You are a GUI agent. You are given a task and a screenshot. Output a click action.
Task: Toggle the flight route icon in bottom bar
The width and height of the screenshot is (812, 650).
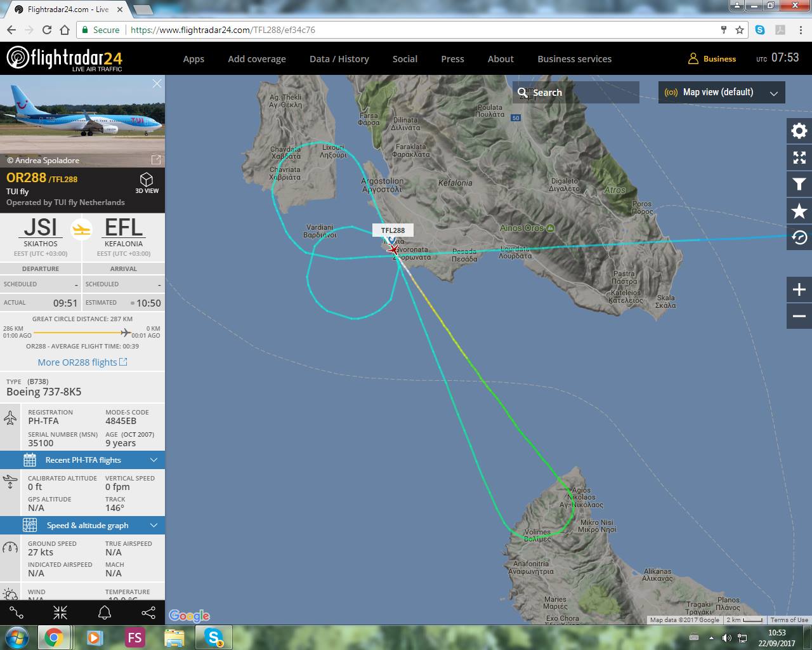point(16,613)
